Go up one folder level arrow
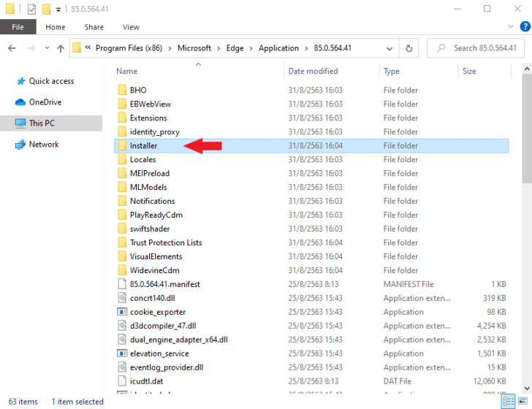The height and width of the screenshot is (409, 532). coord(61,48)
